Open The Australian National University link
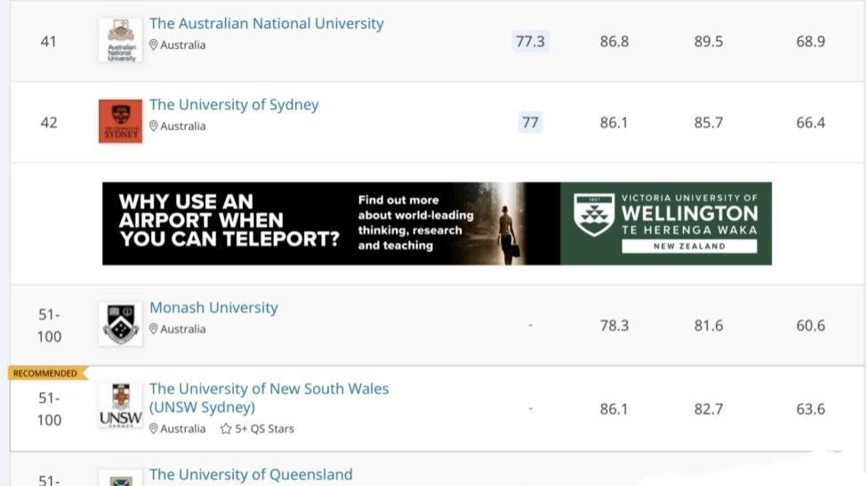This screenshot has height=486, width=868. tap(266, 23)
